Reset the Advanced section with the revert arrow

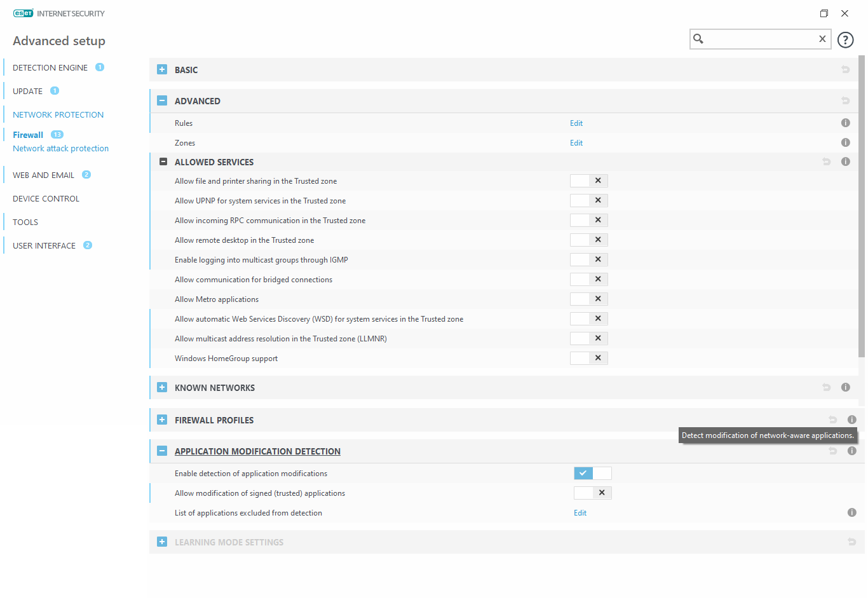click(x=845, y=100)
